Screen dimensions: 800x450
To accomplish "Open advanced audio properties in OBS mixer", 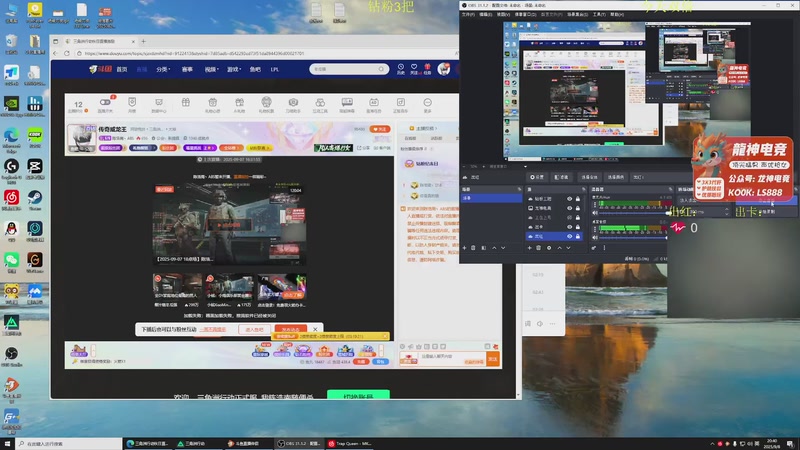I will (x=594, y=248).
